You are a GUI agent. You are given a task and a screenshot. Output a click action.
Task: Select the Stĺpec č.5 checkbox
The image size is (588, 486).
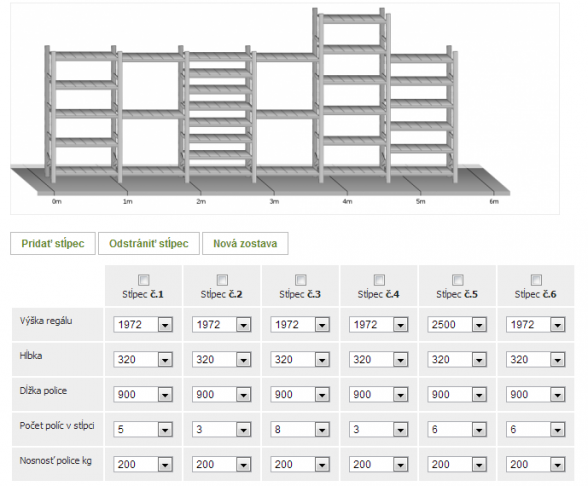point(458,280)
